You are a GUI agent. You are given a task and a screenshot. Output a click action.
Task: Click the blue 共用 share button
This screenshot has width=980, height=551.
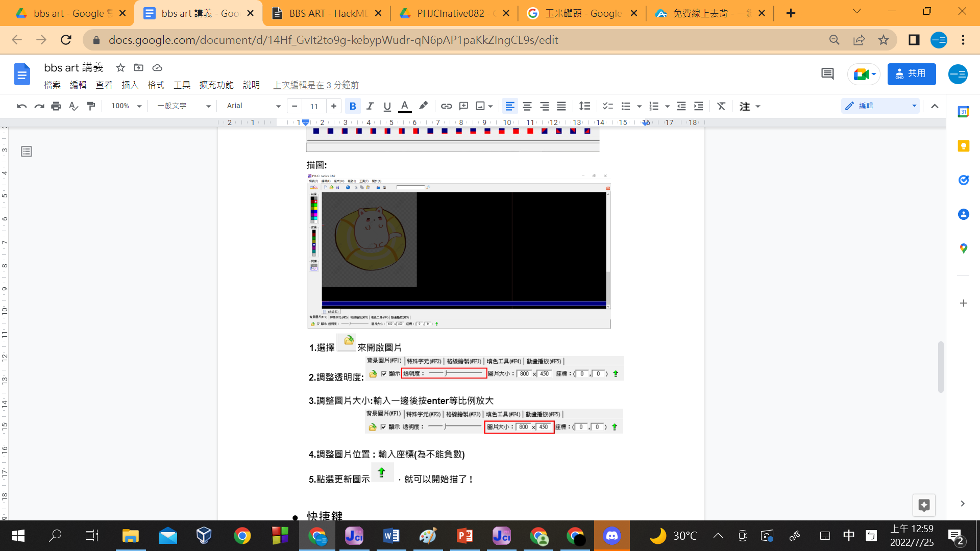coord(911,74)
